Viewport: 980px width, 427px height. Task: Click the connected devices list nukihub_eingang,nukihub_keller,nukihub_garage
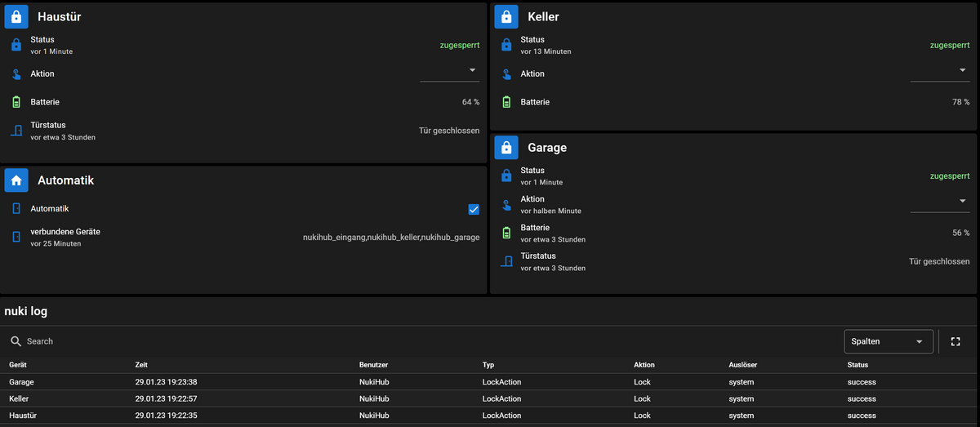(x=391, y=237)
